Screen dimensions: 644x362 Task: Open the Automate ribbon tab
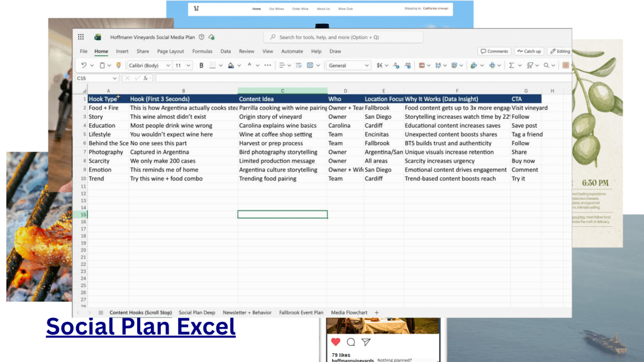point(292,52)
